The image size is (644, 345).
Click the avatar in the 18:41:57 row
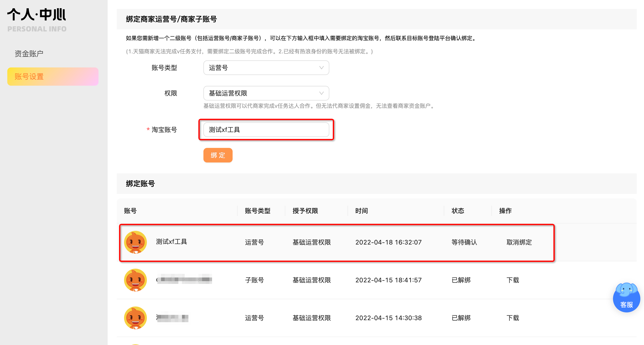[x=135, y=280]
